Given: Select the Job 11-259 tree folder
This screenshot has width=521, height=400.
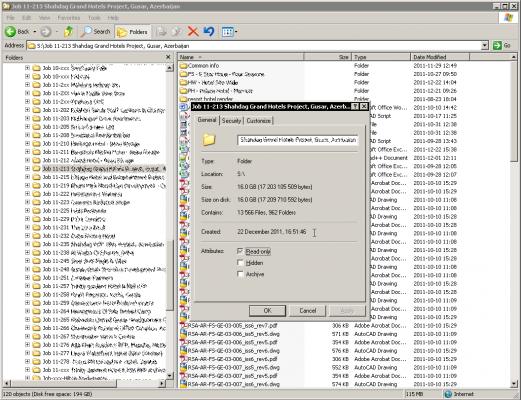Looking at the screenshot, I should pyautogui.click(x=98, y=303).
